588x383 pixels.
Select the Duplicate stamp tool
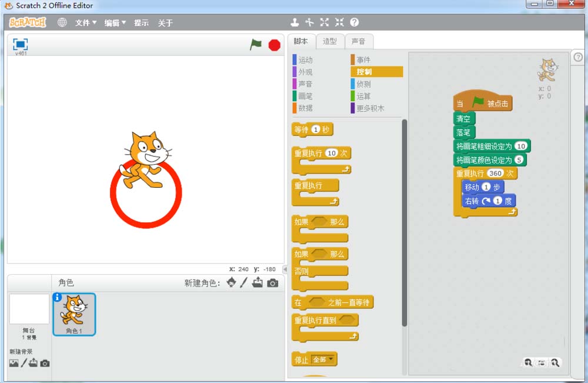click(295, 22)
